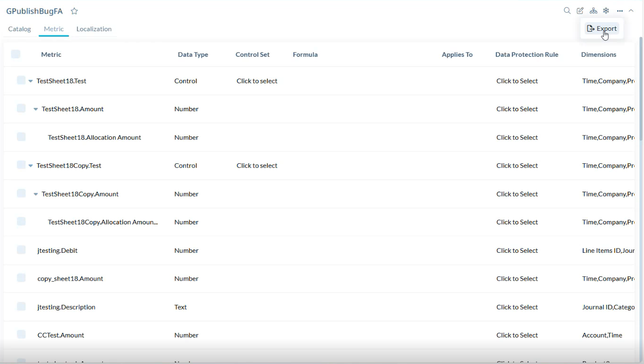The image size is (644, 364).
Task: Check the TestSheet18.Test row checkbox
Action: 21,80
